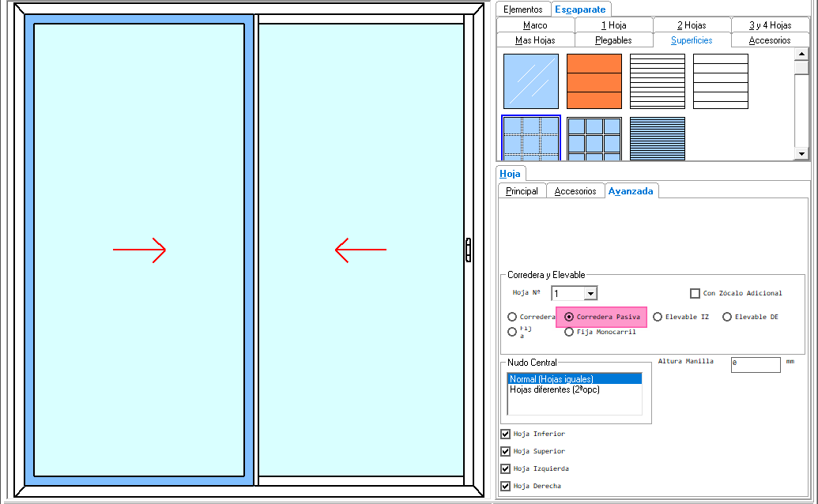Open the Plegables tab
This screenshot has height=504, width=818.
tap(613, 40)
